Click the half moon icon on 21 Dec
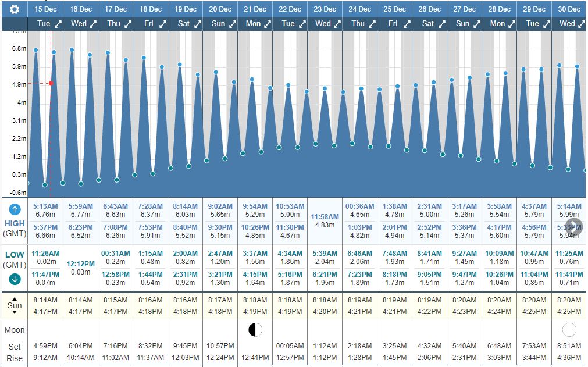 coord(255,330)
